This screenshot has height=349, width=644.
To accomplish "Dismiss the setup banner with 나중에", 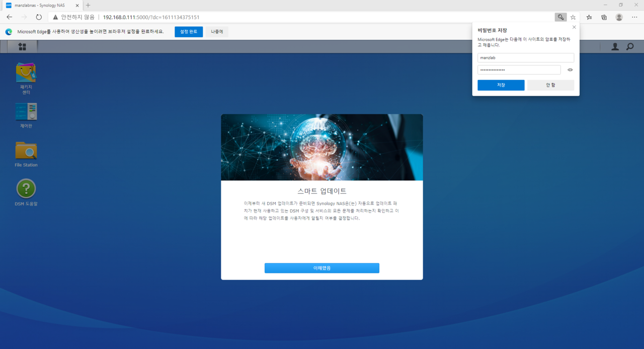I will 217,32.
